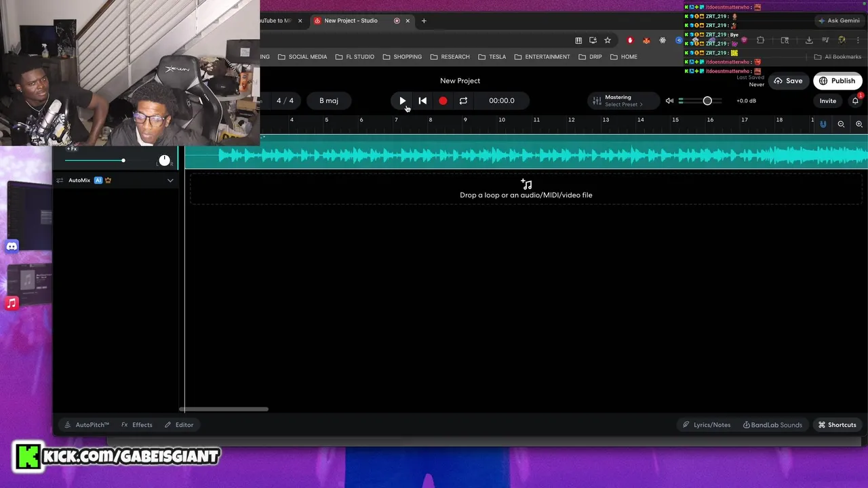The width and height of the screenshot is (868, 488).
Task: Click the AutoMix premium crown icon
Action: [x=108, y=180]
